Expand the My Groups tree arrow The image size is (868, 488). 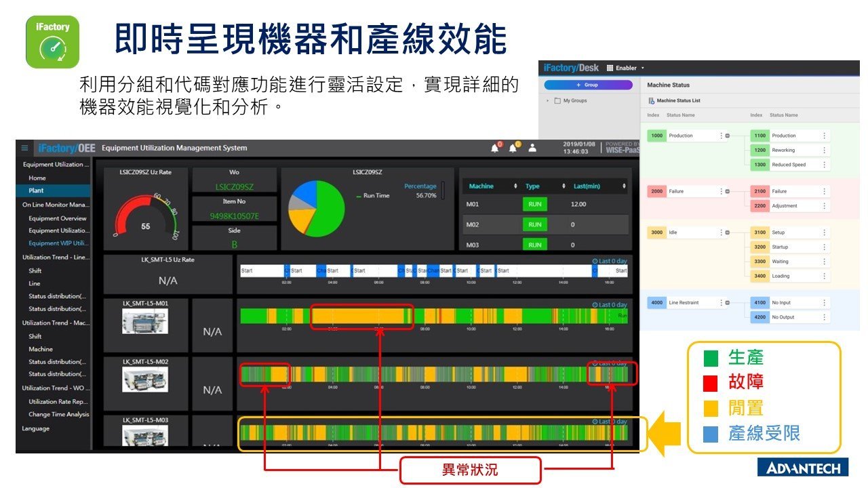(548, 100)
